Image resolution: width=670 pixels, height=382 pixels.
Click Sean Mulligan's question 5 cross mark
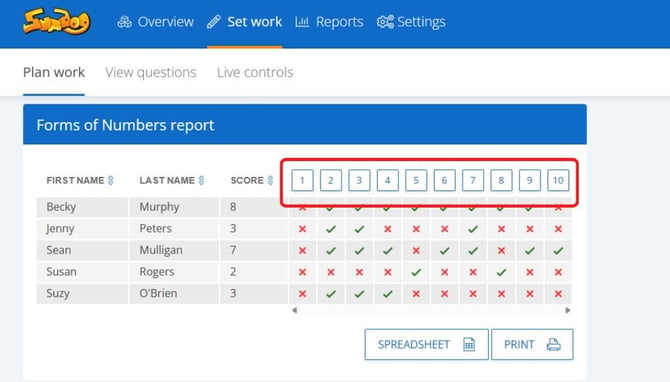pyautogui.click(x=416, y=251)
